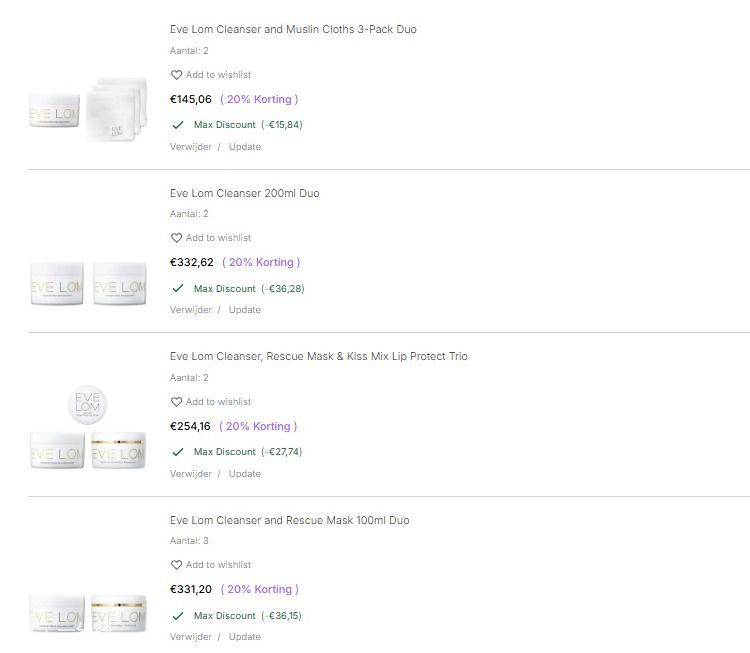750x653 pixels.
Task: Click heart icon for Kiss Mix Lip Protect Trio
Action: pyautogui.click(x=176, y=402)
